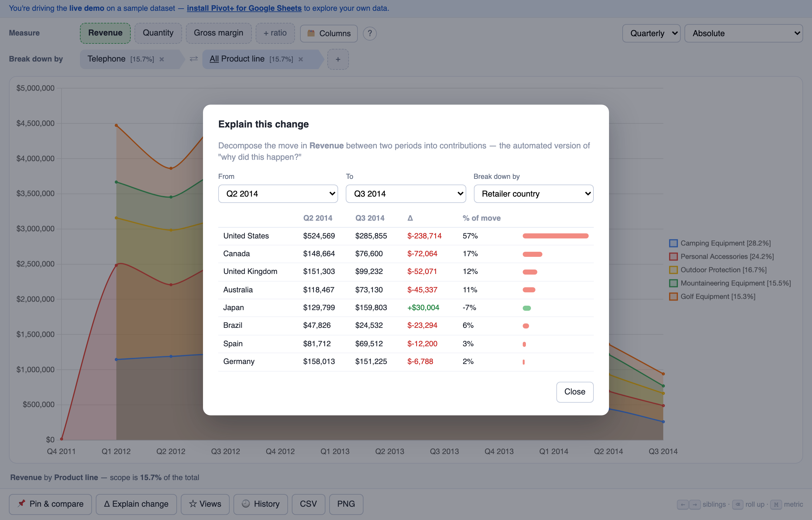Open the Quarterly granularity dropdown
Screen dimensions: 812x520
point(651,33)
